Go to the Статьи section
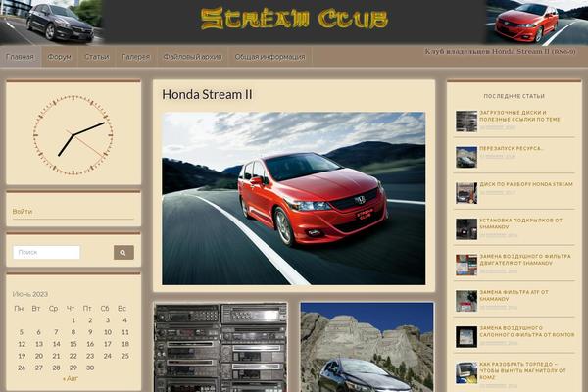The image size is (588, 392). pos(97,57)
